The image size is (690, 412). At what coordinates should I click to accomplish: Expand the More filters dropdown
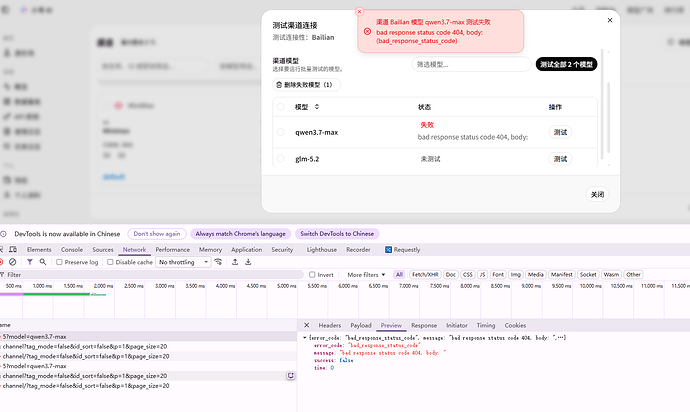pos(366,275)
